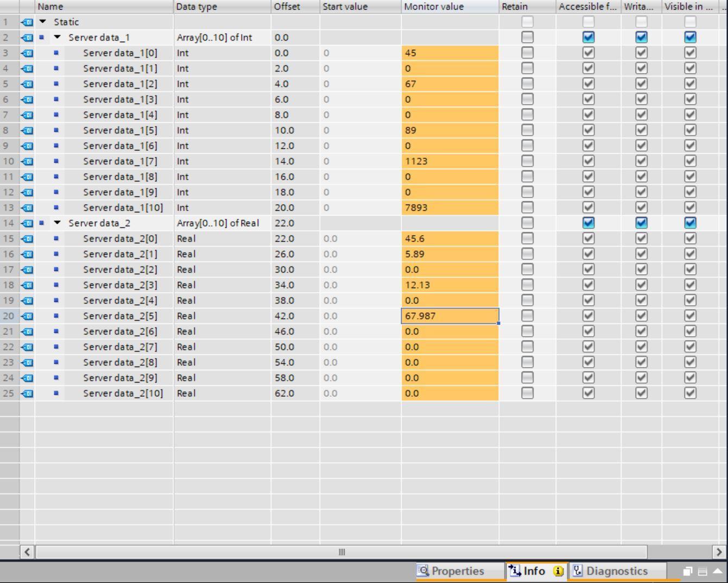Expand the inspector panel with the up arrow
728x583 pixels.
point(718,571)
